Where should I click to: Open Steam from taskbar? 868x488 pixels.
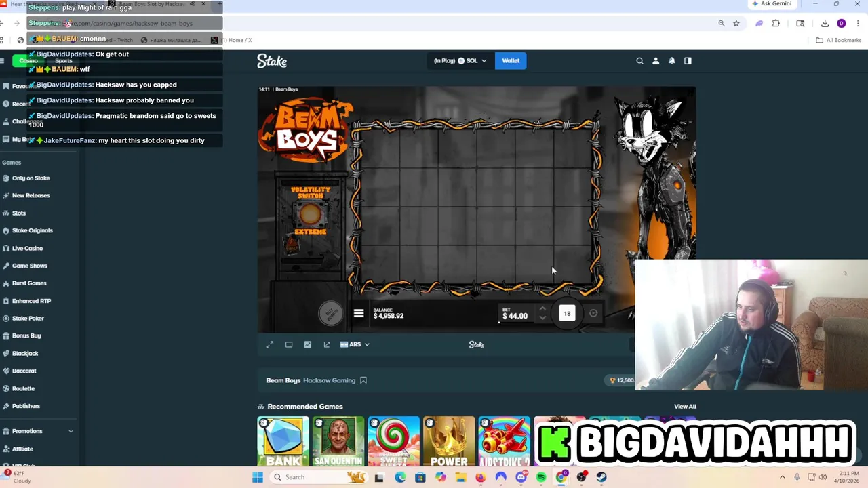coord(601,477)
